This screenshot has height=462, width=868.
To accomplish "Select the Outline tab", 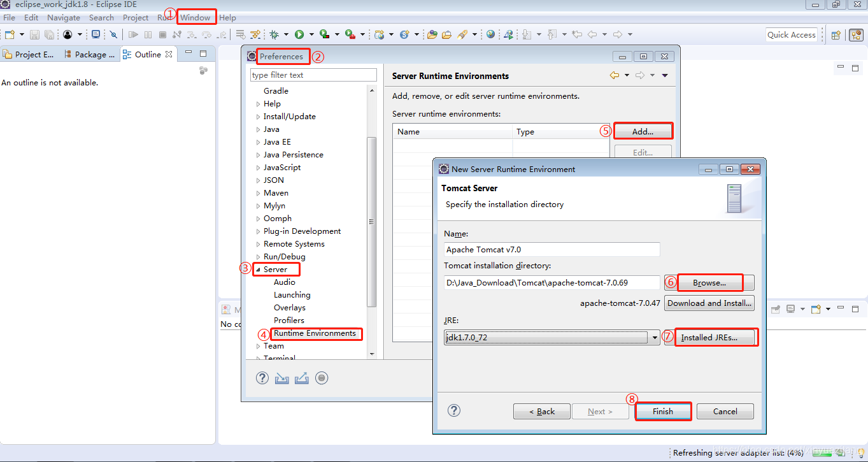I will click(148, 54).
